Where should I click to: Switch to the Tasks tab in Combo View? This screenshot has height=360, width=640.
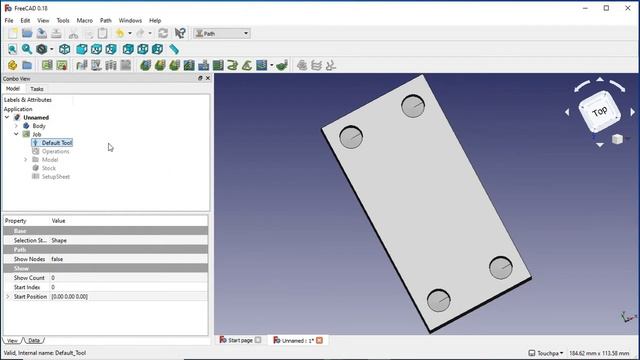(x=37, y=89)
